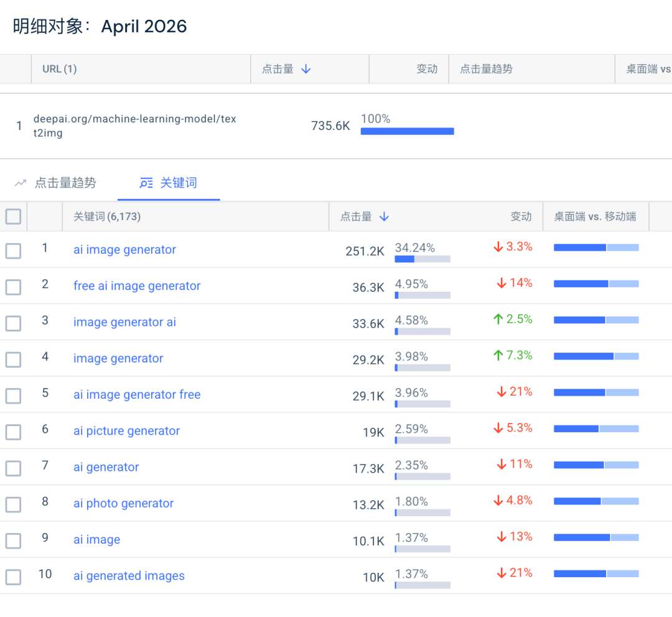672x617 pixels.
Task: Open the free ai image generator link
Action: point(137,285)
